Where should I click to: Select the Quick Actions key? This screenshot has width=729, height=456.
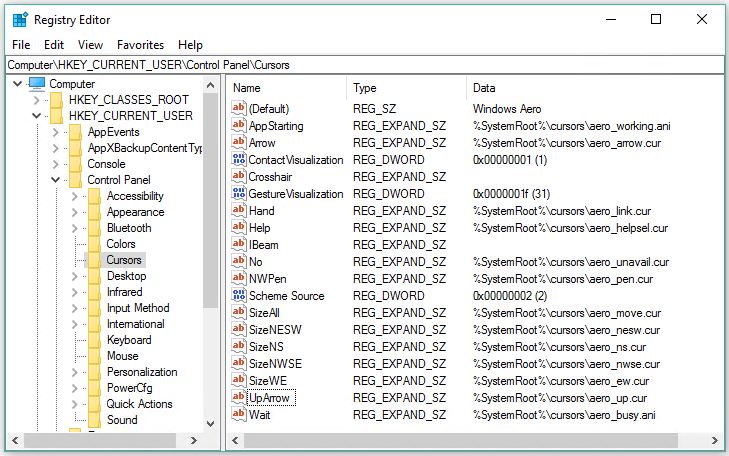pyautogui.click(x=139, y=404)
